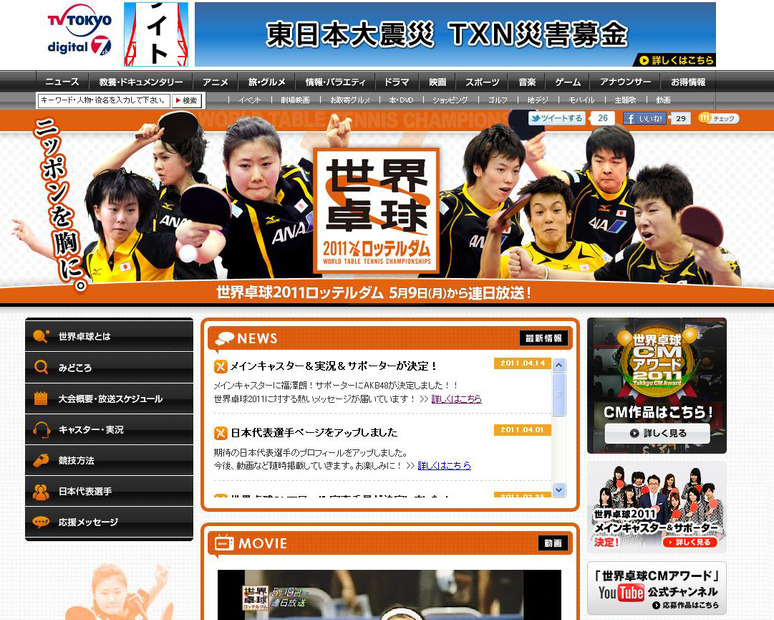774x620 pixels.
Task: Open 競技方法 whistle item
Action: click(109, 460)
